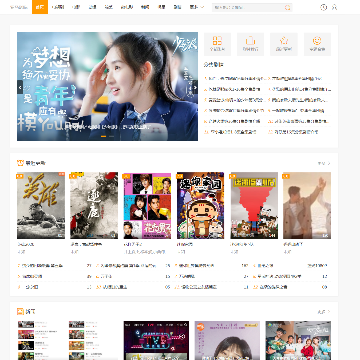This screenshot has height=360, width=360.
Task: Focus the top search input field
Action: (x=248, y=7)
